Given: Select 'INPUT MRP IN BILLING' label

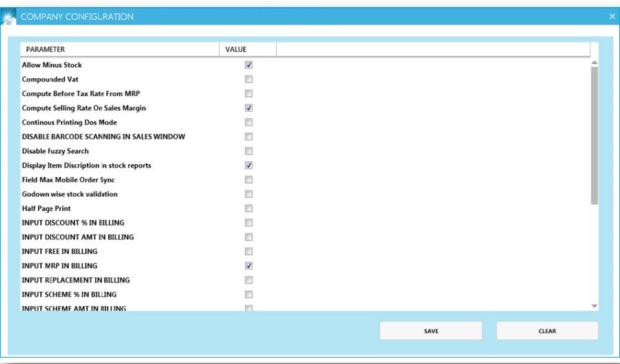Looking at the screenshot, I should (x=60, y=266).
